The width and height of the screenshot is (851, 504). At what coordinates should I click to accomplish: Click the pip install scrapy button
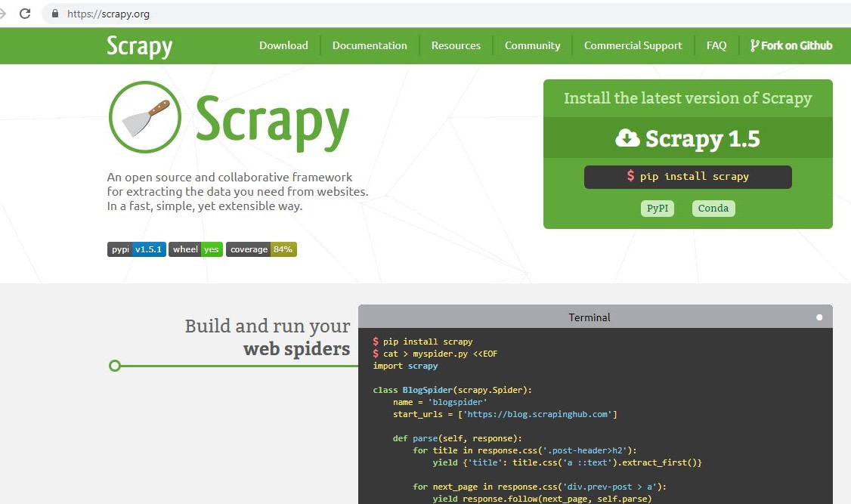(688, 177)
